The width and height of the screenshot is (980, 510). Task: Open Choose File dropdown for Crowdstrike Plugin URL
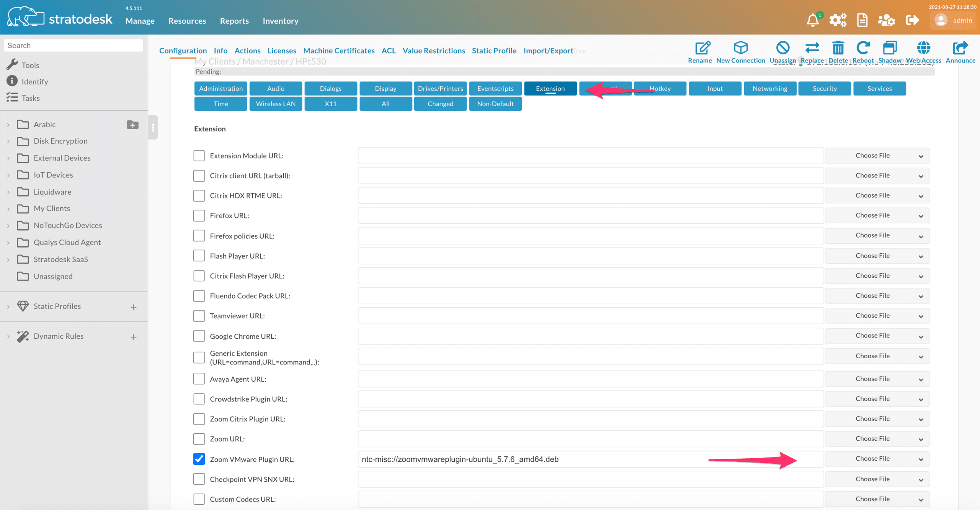pyautogui.click(x=877, y=399)
